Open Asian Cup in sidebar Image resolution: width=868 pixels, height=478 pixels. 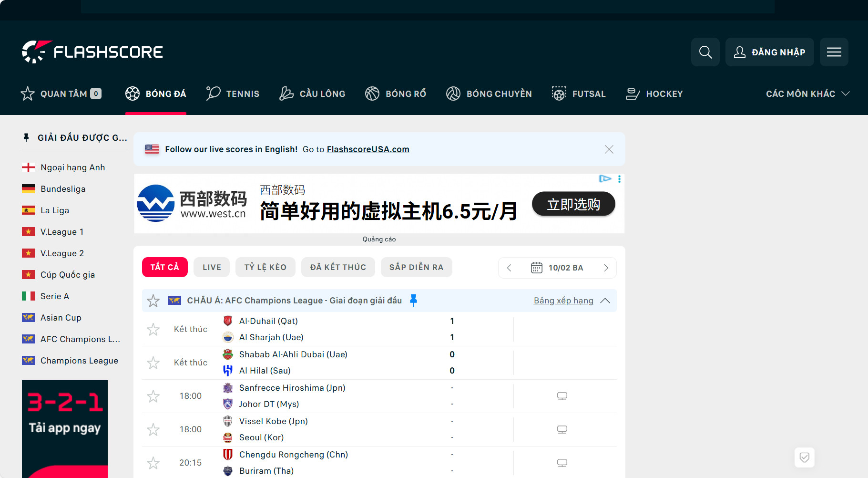coord(61,318)
